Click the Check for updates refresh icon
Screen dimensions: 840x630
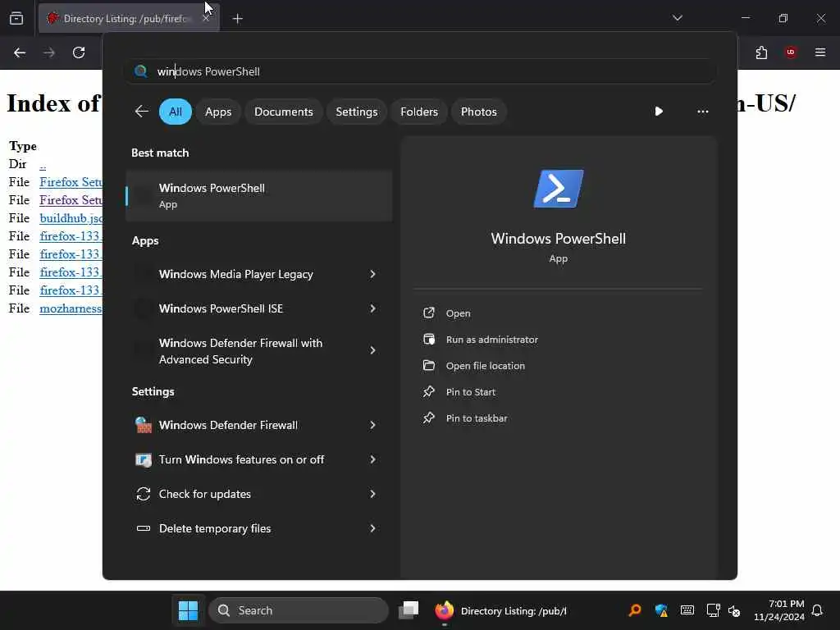[143, 494]
